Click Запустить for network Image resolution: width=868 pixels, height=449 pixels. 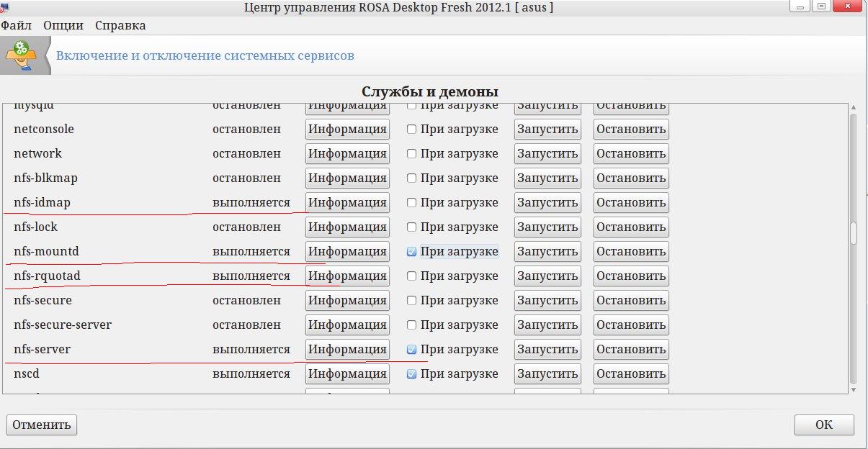[x=547, y=154]
